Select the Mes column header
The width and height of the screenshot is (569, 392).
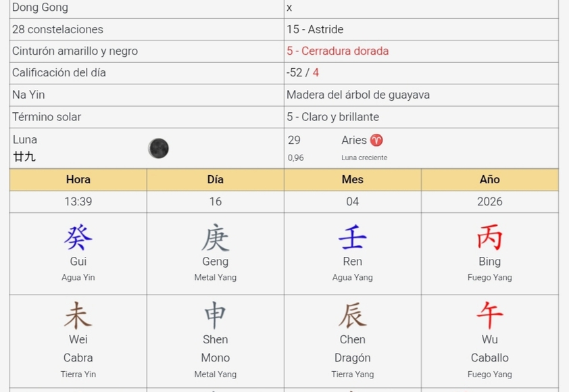coord(352,180)
